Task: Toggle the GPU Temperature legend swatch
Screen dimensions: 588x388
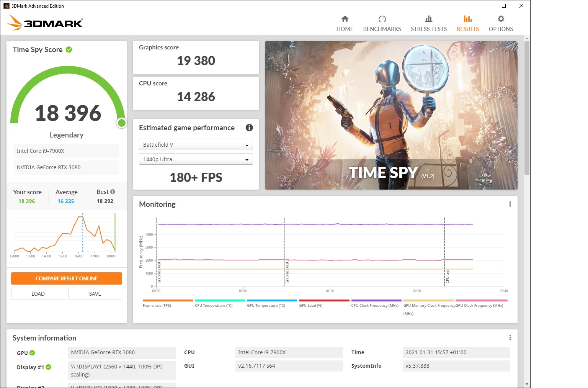Action: coord(272,301)
